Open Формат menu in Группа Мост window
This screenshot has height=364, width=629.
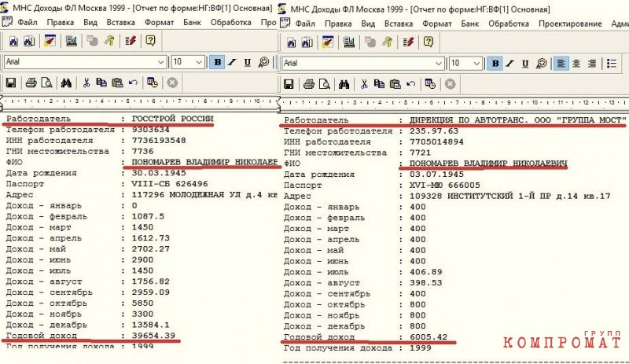[437, 24]
